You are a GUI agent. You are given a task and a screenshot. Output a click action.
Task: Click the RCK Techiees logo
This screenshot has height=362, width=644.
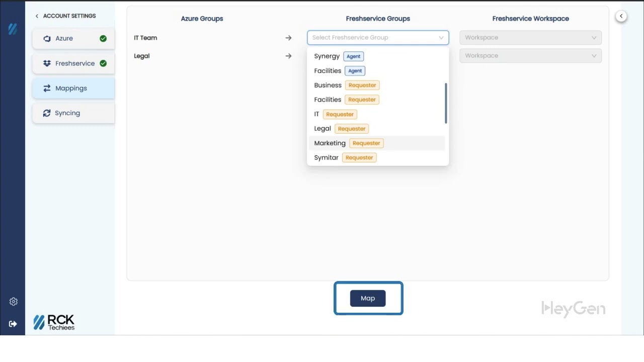54,322
